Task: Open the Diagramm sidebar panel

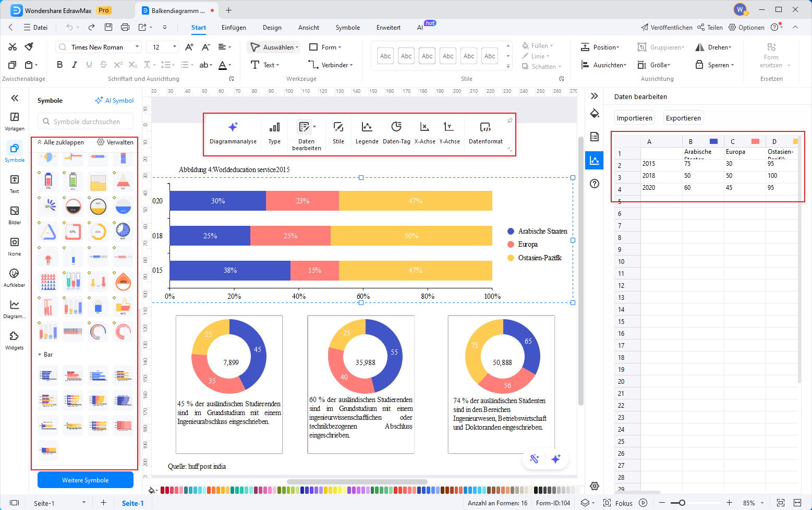Action: [15, 309]
